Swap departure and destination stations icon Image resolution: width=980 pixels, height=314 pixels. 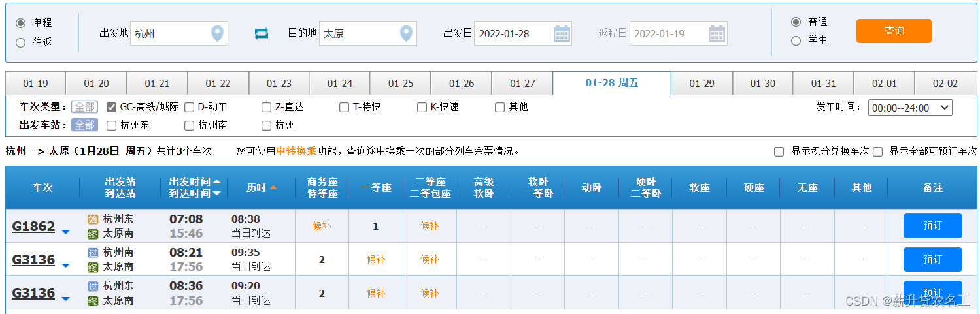pyautogui.click(x=262, y=33)
